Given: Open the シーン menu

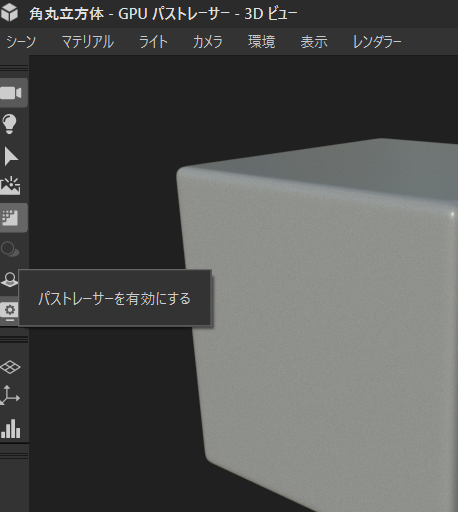Looking at the screenshot, I should (21, 42).
